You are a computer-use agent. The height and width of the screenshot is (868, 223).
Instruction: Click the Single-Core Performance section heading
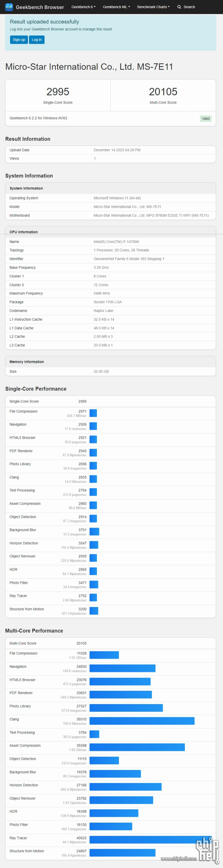(36, 389)
